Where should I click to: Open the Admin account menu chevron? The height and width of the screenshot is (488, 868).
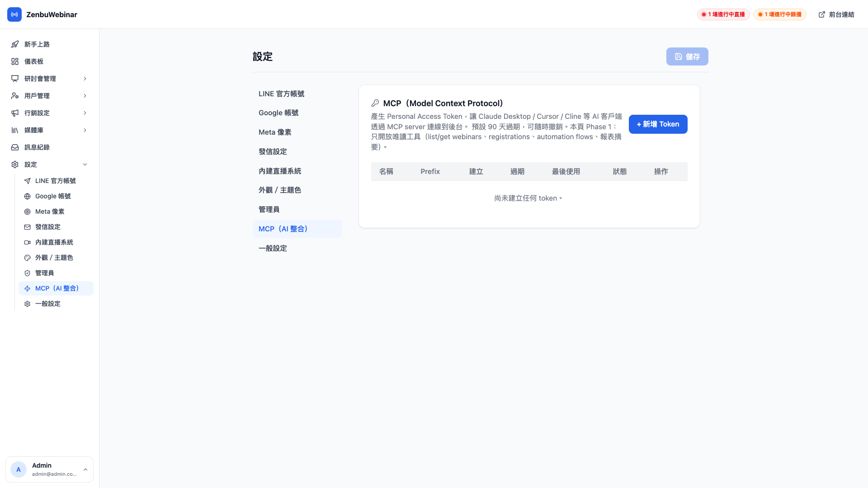(85, 469)
